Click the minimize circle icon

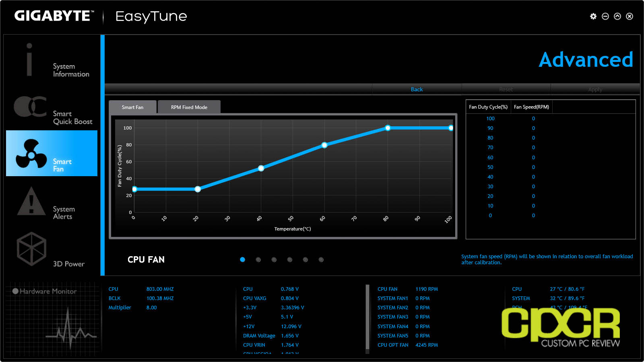[x=605, y=16]
